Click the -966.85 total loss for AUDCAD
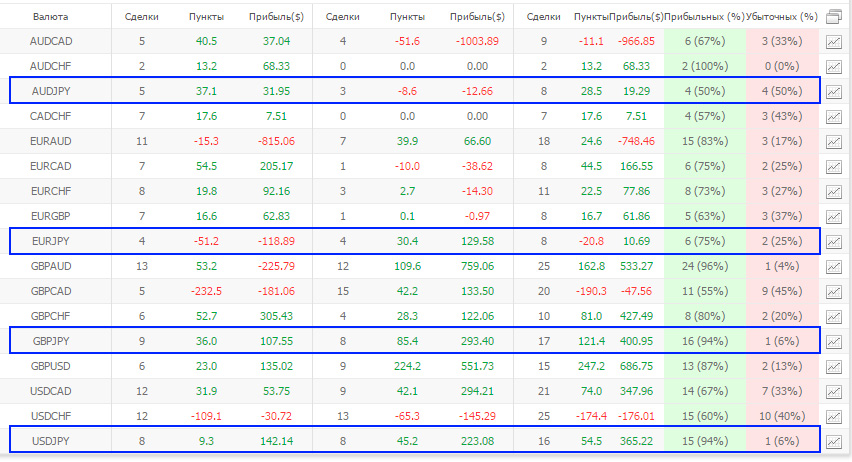 [636, 41]
